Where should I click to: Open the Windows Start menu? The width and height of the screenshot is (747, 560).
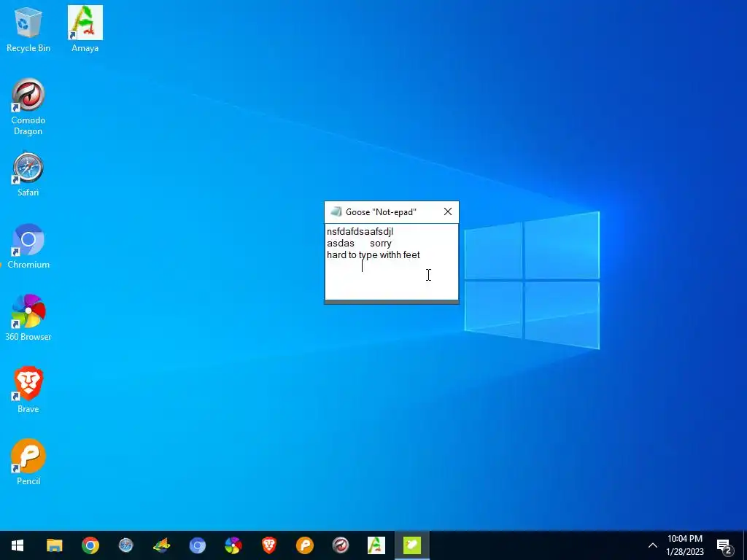(18, 545)
